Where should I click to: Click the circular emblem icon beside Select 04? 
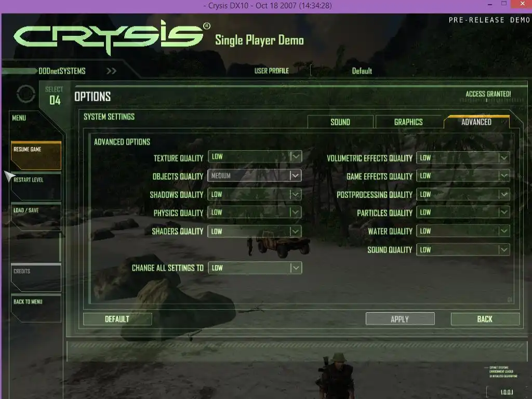point(26,94)
